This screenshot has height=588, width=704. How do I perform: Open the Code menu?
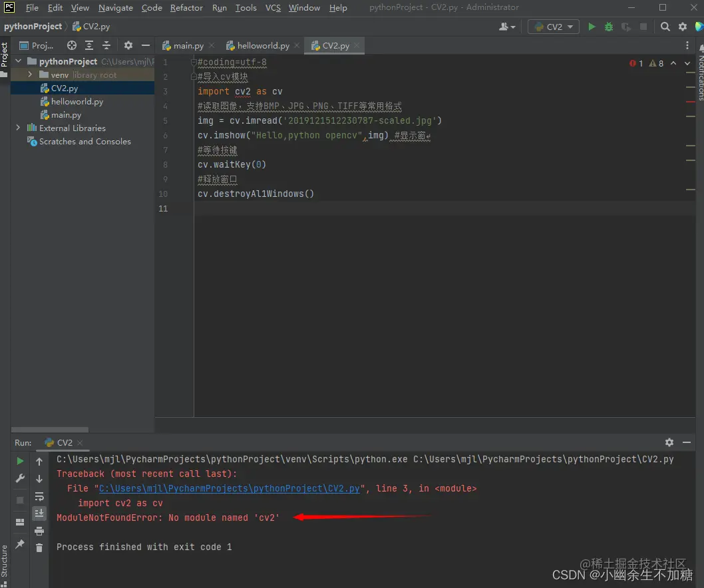(x=152, y=7)
